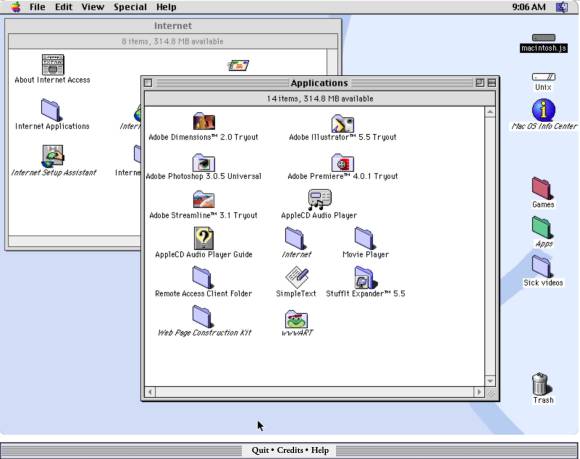Screen dimensions: 580x459
Task: Select the Sick videos folder
Action: [x=542, y=266]
